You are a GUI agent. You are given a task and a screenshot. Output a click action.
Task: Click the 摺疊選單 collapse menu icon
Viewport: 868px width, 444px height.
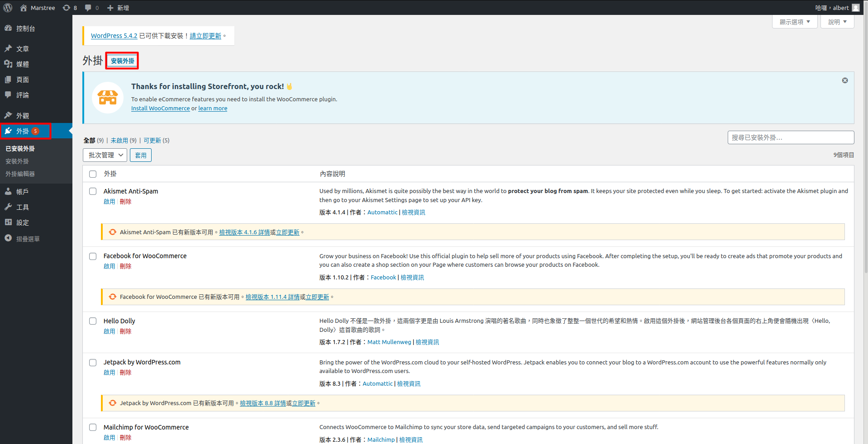pyautogui.click(x=8, y=238)
